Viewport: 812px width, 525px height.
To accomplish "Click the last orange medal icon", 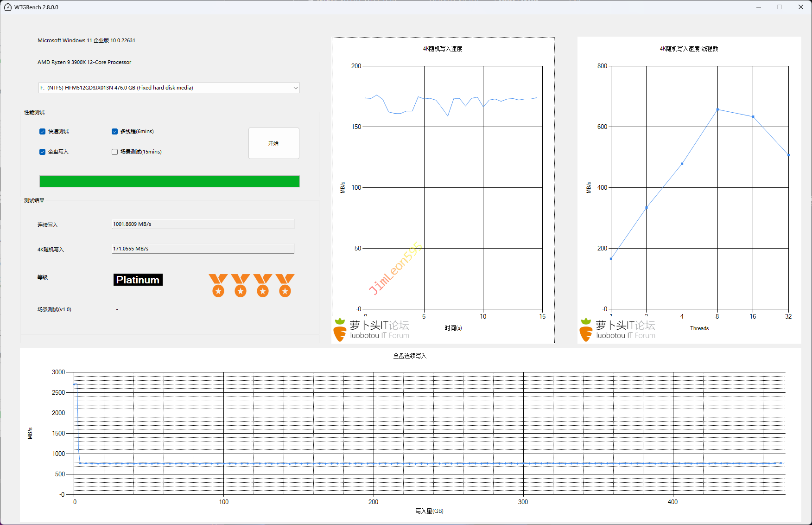I will click(x=285, y=285).
